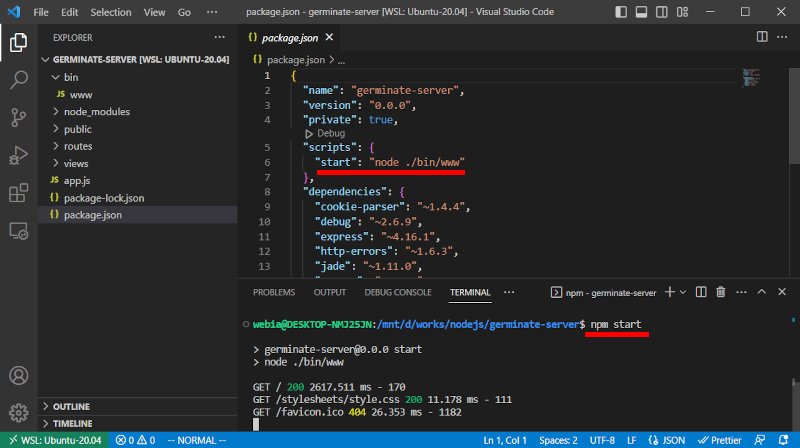
Task: Change end of line sequence LF
Action: (x=632, y=440)
